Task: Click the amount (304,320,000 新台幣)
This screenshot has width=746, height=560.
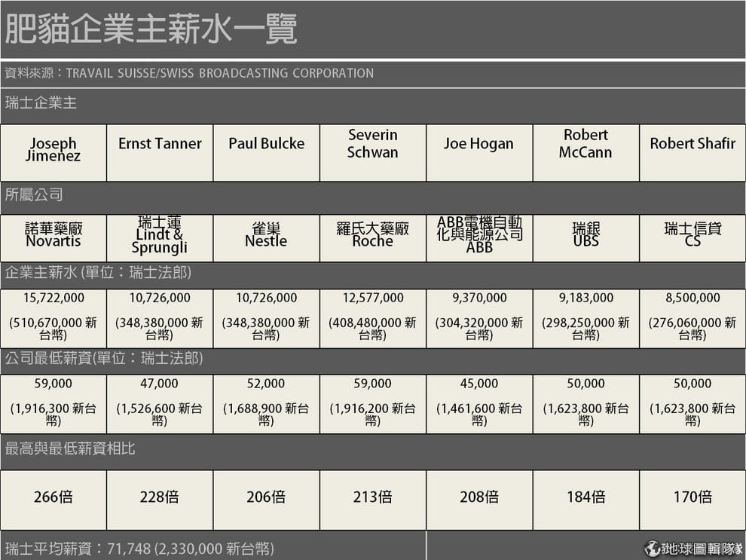Action: (479, 329)
